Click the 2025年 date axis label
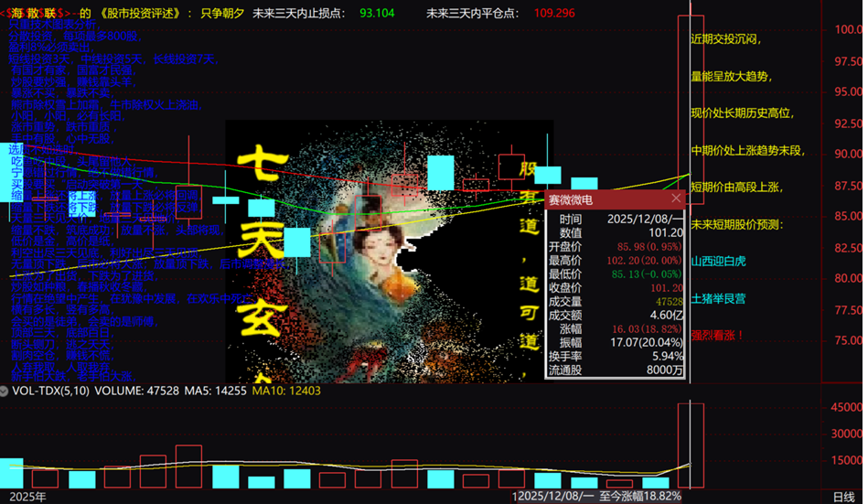Screen dimensions: 868x504 [27, 497]
